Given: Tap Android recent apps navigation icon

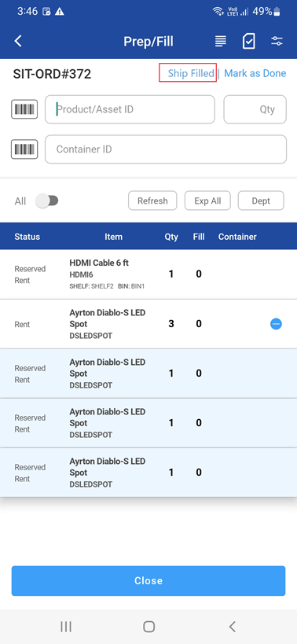Looking at the screenshot, I should (66, 627).
